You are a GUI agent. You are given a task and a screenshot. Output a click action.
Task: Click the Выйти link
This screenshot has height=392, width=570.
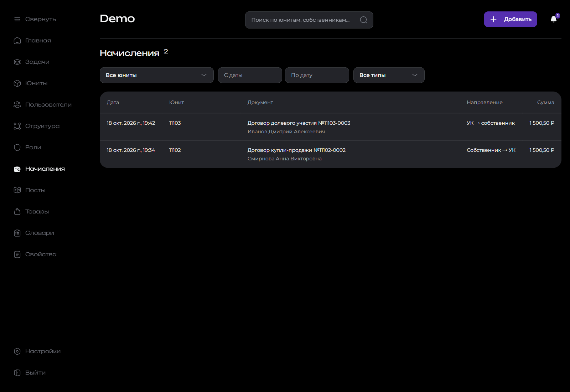point(36,373)
